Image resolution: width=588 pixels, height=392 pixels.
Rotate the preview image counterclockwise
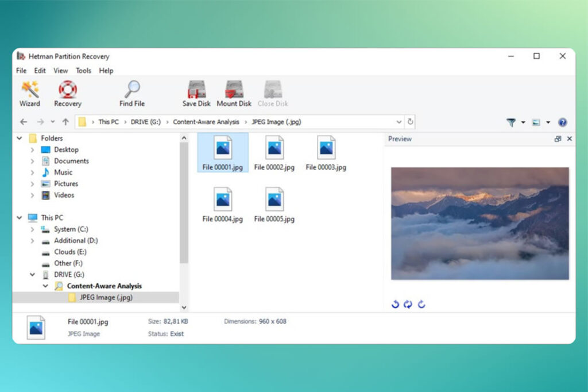click(x=395, y=304)
